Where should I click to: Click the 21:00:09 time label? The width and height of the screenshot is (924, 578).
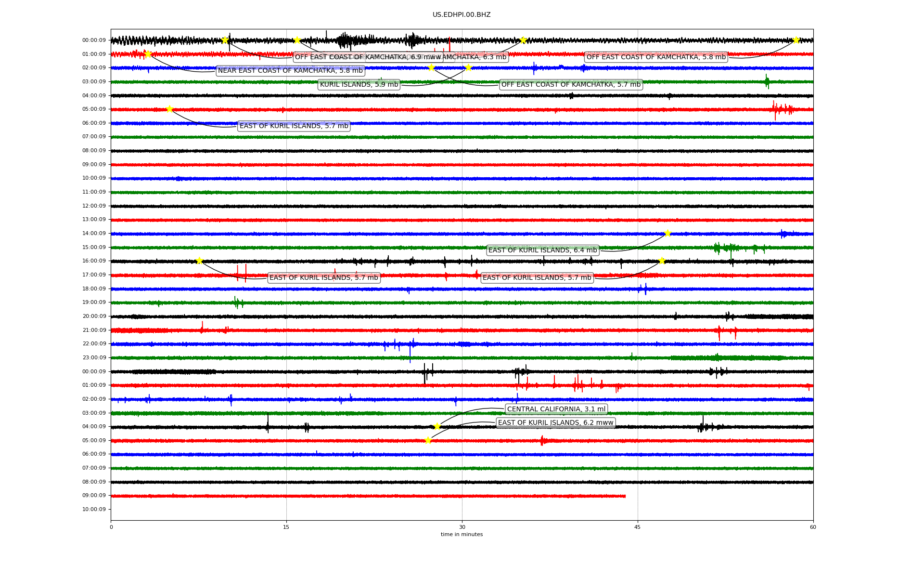click(94, 330)
